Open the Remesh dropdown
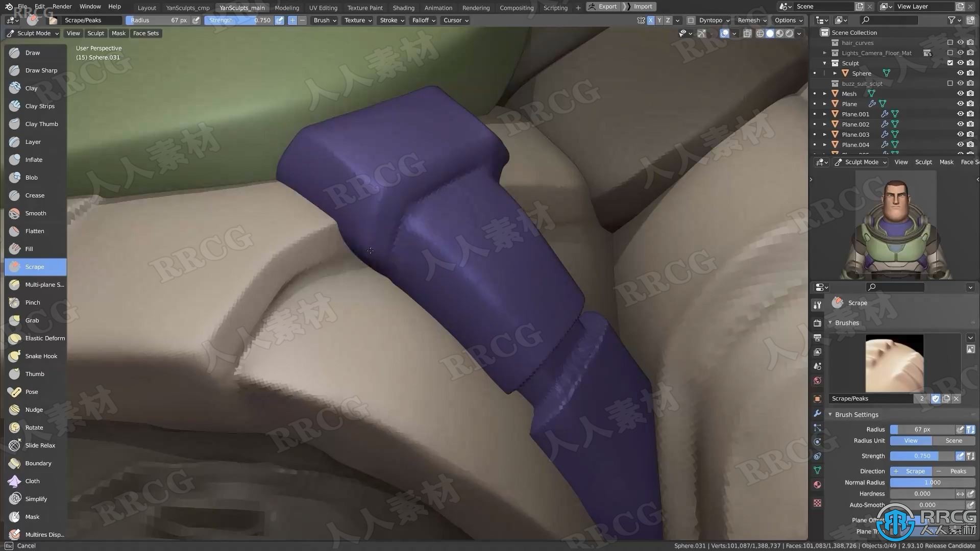980x551 pixels. (752, 20)
